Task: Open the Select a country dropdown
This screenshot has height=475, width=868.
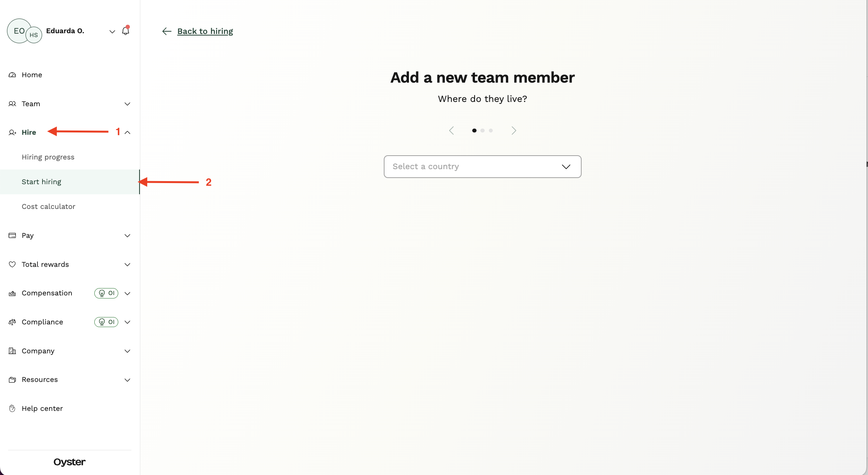Action: click(482, 166)
